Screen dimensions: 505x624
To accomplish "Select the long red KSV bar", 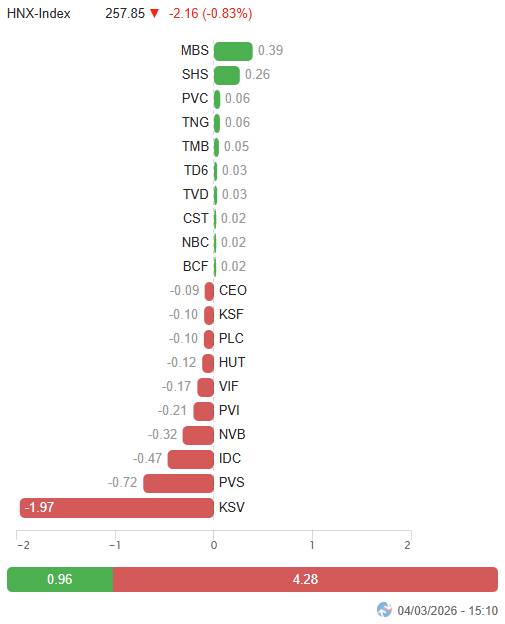I will coord(117,508).
